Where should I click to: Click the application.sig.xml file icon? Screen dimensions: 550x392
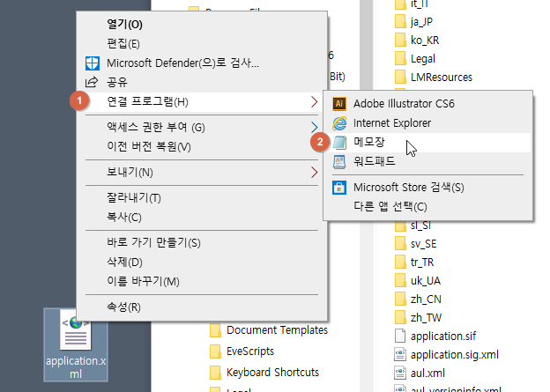tap(400, 354)
